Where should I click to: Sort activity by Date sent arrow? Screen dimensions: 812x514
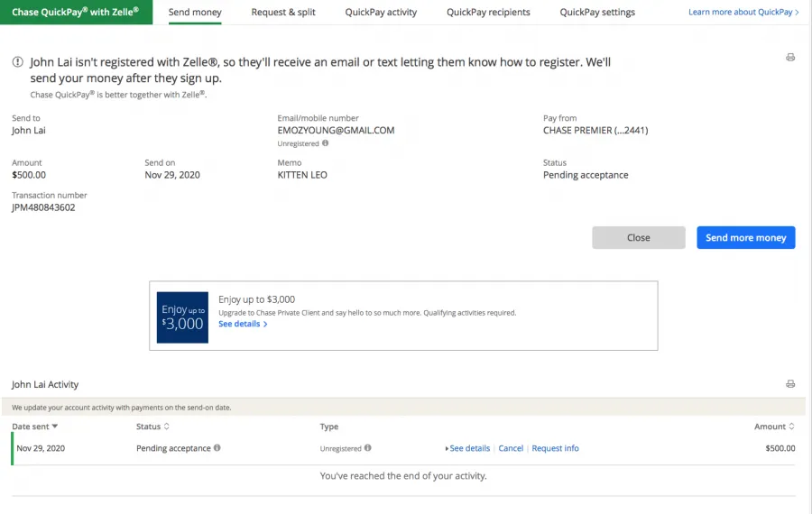coord(55,426)
